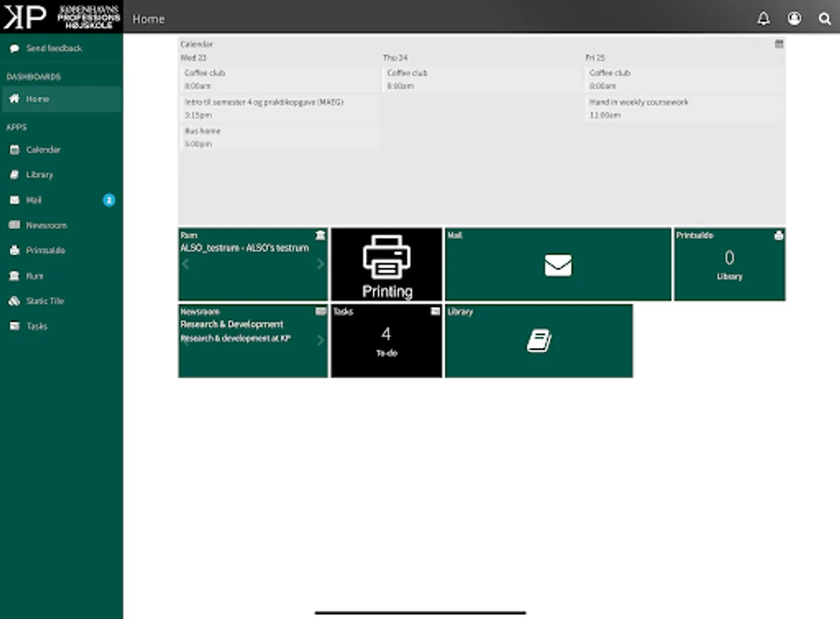
Task: Click the Thu 24 day header
Action: [395, 58]
